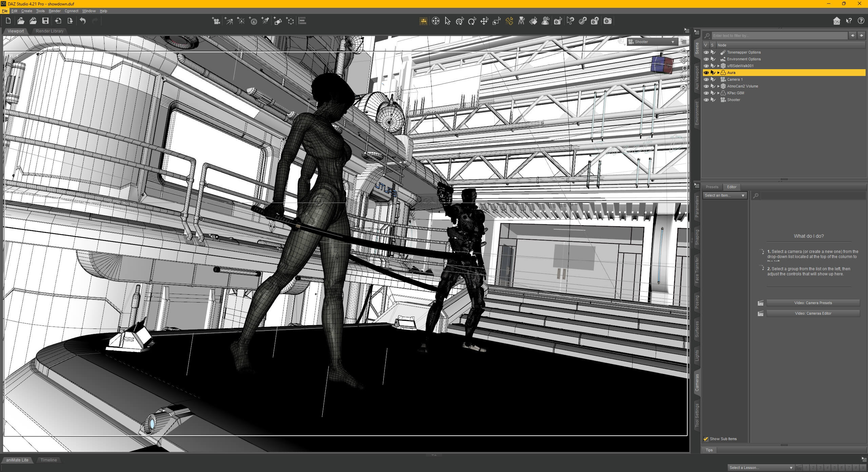Expand the Aura tree node
Screen dimensions: 868x472
[718, 73]
